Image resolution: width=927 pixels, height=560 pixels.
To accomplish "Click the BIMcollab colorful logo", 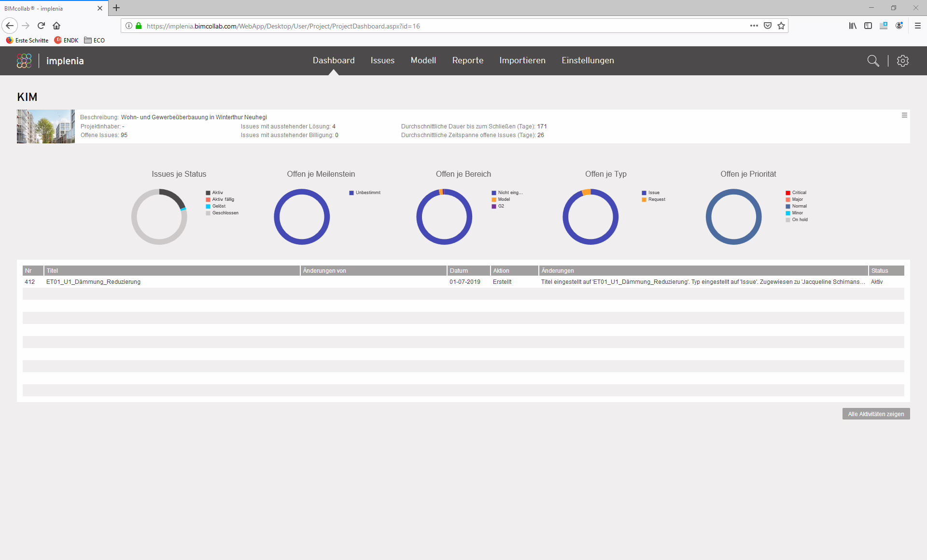I will pyautogui.click(x=24, y=61).
